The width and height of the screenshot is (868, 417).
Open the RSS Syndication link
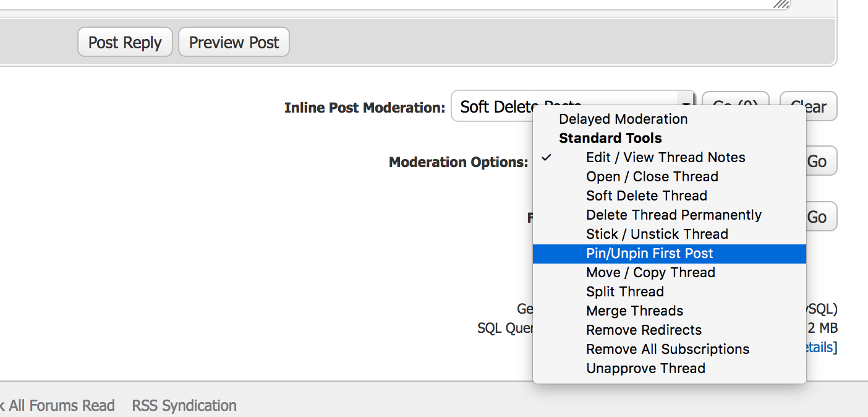tap(184, 406)
